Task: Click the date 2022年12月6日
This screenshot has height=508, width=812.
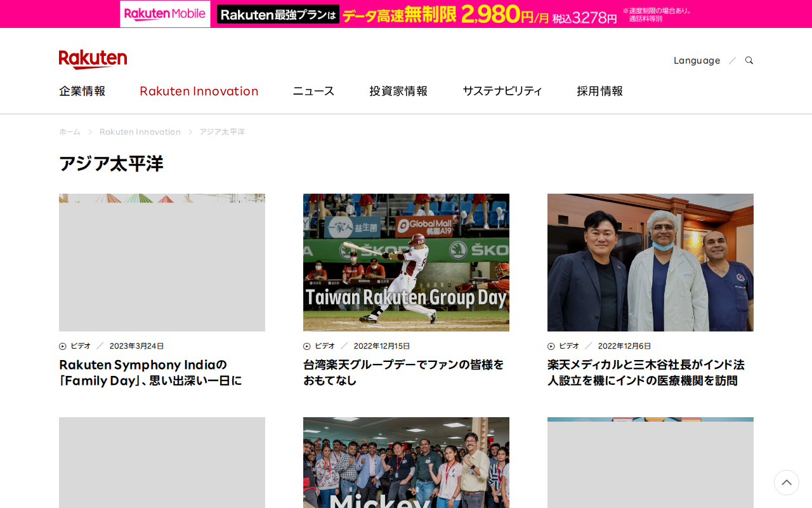Action: (624, 346)
